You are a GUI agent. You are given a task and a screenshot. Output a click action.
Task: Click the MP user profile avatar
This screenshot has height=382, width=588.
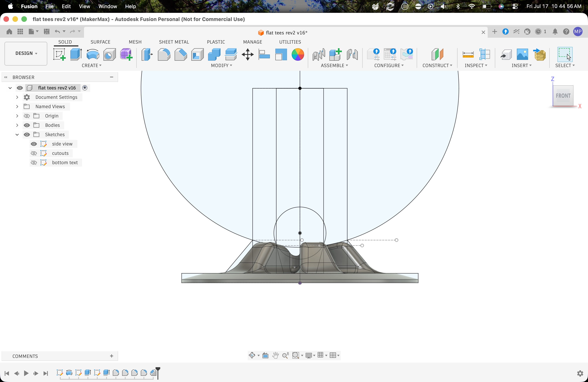578,32
